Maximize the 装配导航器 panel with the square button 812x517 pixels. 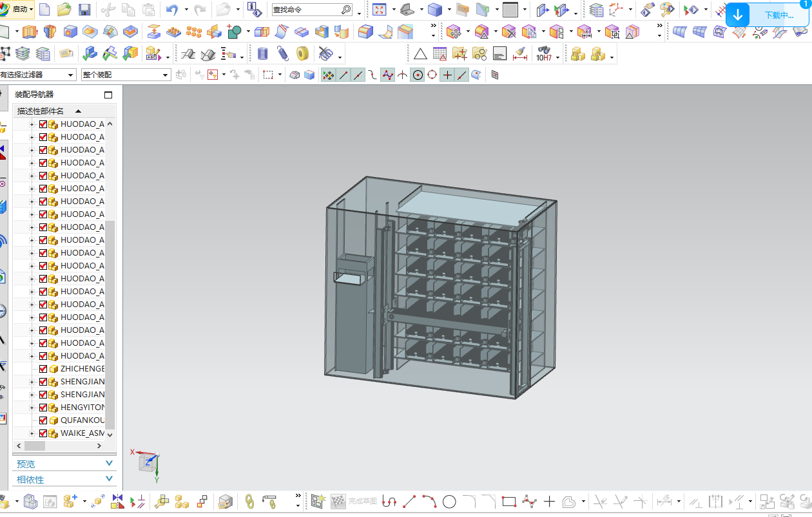click(108, 95)
